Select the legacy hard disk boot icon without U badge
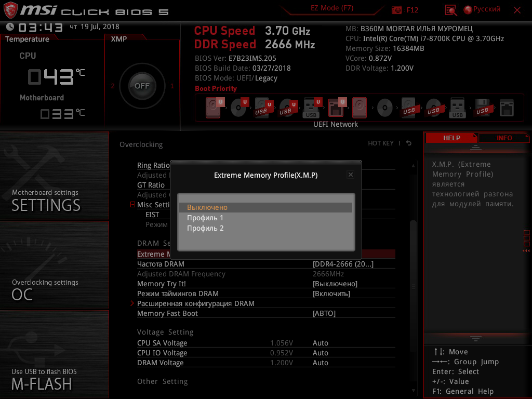This screenshot has width=532, height=399. click(x=360, y=108)
